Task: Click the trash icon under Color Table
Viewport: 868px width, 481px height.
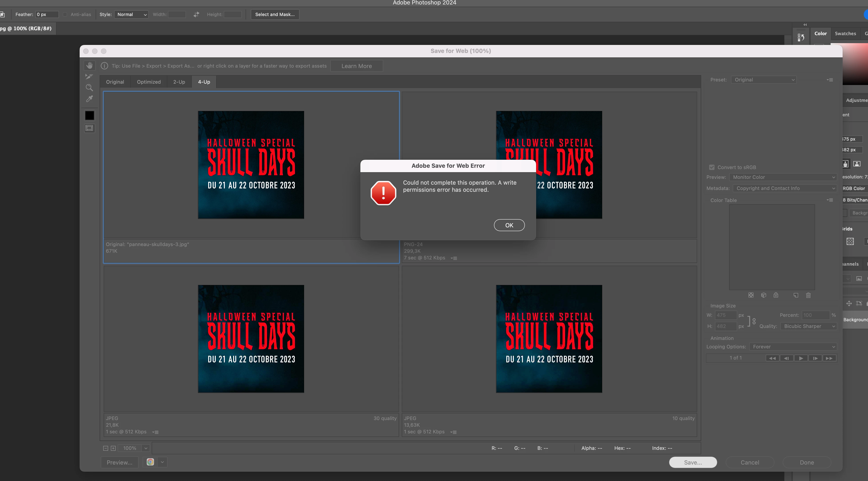Action: tap(808, 295)
